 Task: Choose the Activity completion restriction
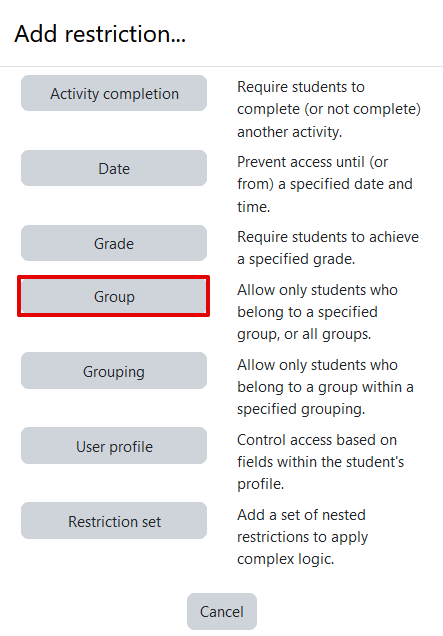click(x=114, y=93)
